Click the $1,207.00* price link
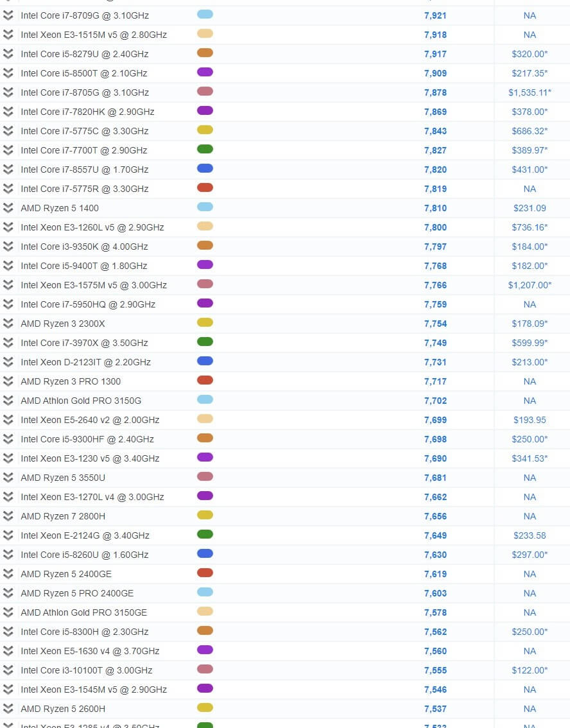Screen dimensions: 570x728 [x=530, y=285]
